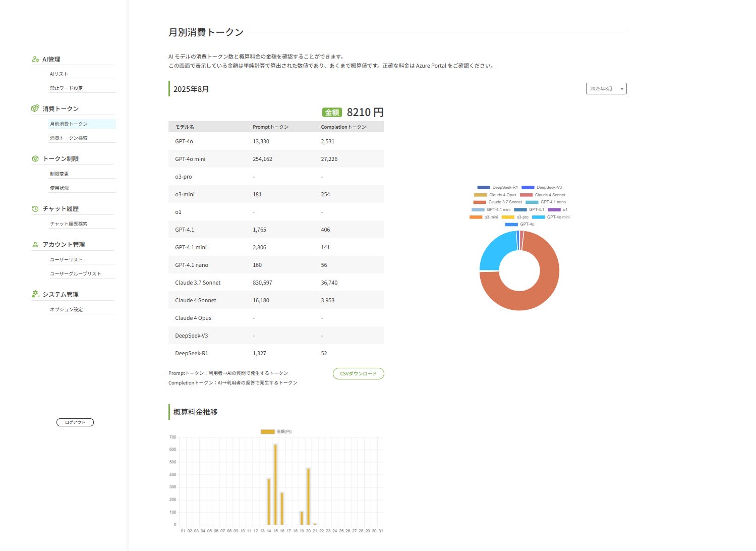756x551 pixels.
Task: Click the 概算料金推移 section heading
Action: coord(196,412)
